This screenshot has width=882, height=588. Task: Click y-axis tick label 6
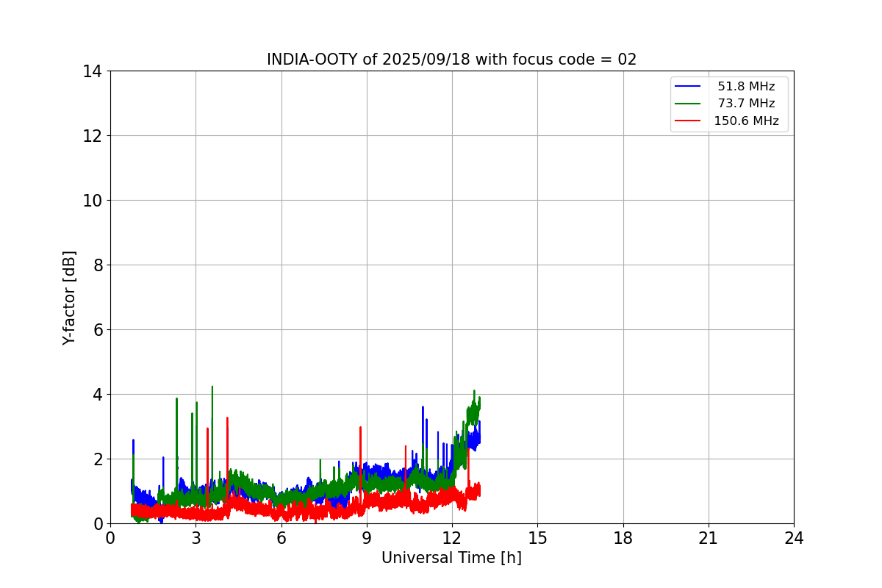98,330
